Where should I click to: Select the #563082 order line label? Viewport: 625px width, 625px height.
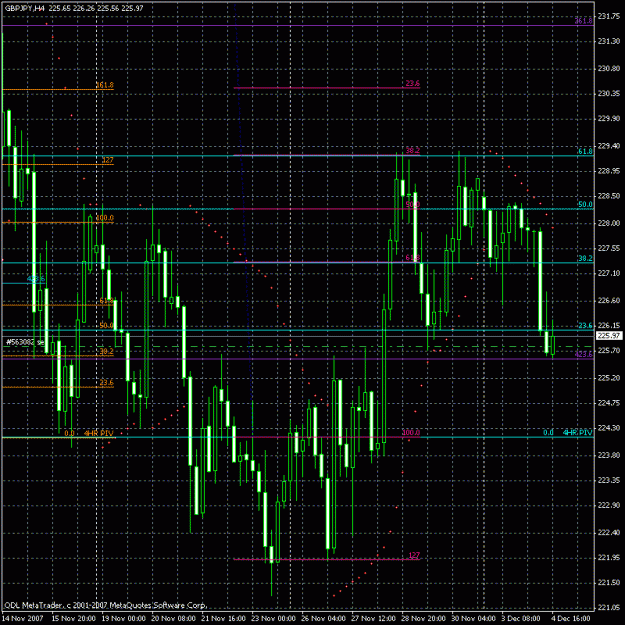[x=25, y=342]
